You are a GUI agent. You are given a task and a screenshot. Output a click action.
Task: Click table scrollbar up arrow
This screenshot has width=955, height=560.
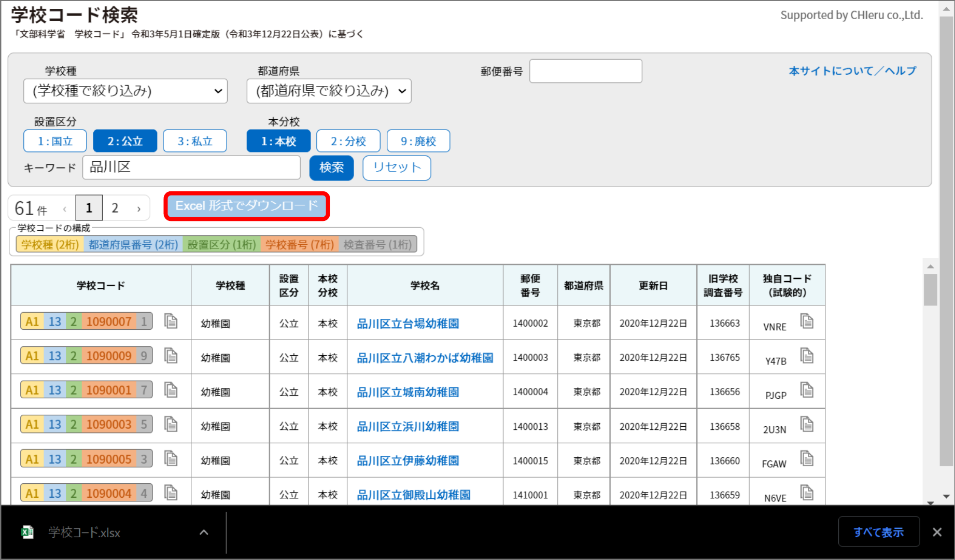click(x=931, y=267)
